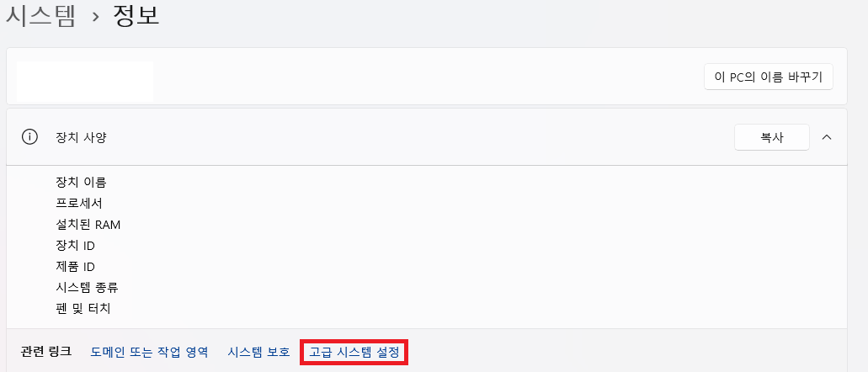
Task: Click the 장치 사양 info circle icon
Action: (29, 137)
